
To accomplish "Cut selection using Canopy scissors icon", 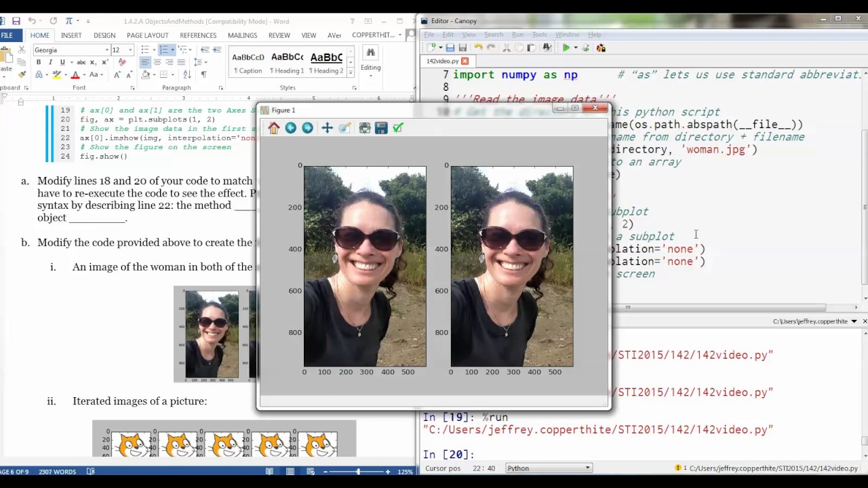I will (506, 47).
